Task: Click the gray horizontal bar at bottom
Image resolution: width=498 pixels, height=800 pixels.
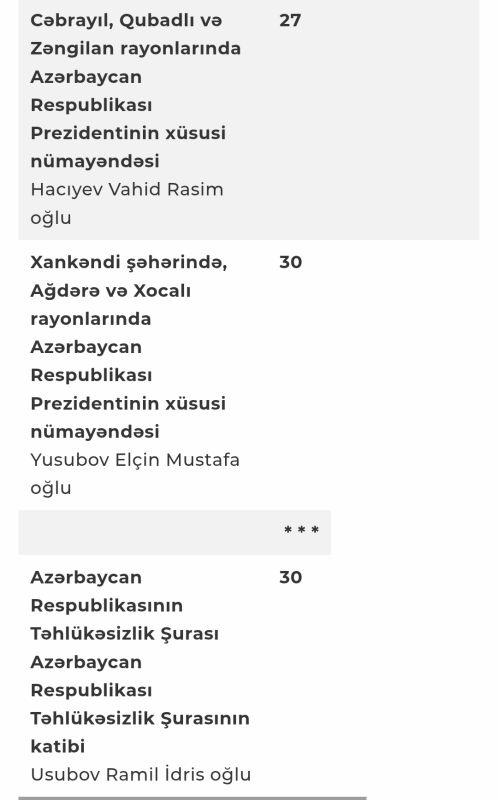Action: click(192, 798)
